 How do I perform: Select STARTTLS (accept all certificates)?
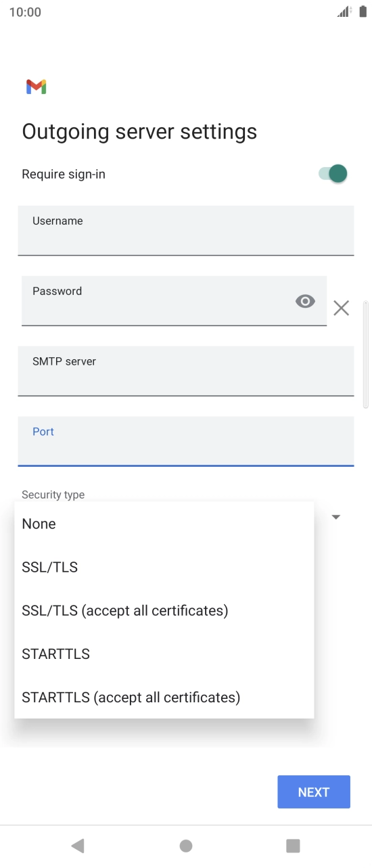tap(164, 697)
